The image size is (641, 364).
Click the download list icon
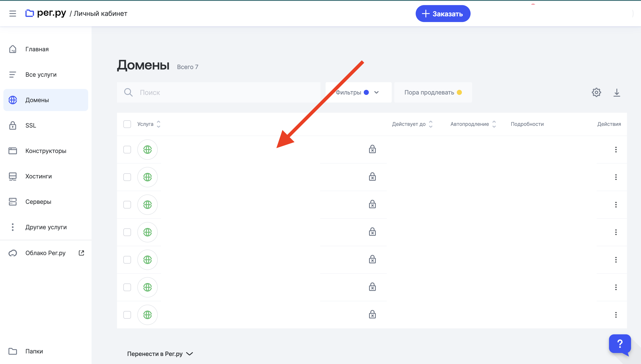click(617, 93)
